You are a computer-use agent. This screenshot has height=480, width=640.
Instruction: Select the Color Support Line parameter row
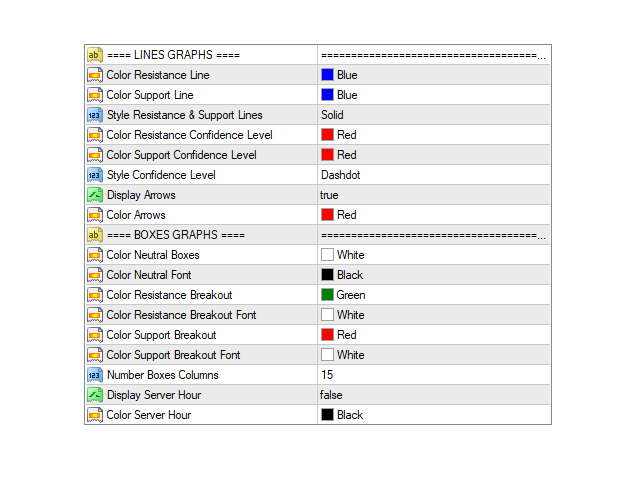coord(318,95)
